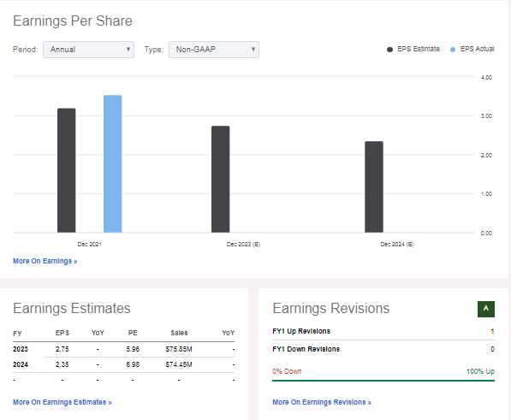Select the Dec 2021 EPS Actual blue bar
This screenshot has width=511, height=420.
click(x=113, y=163)
